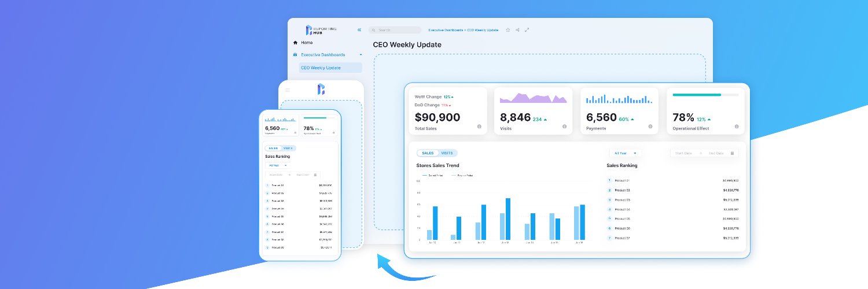Screen dimensions: 868x289
Task: Collapse the Executive Dashboards section via its caret
Action: pyautogui.click(x=361, y=54)
